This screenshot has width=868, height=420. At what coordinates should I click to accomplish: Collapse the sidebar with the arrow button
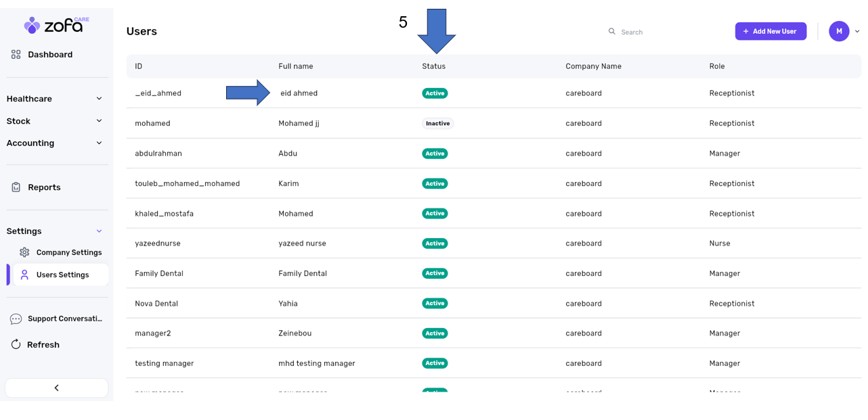point(56,388)
